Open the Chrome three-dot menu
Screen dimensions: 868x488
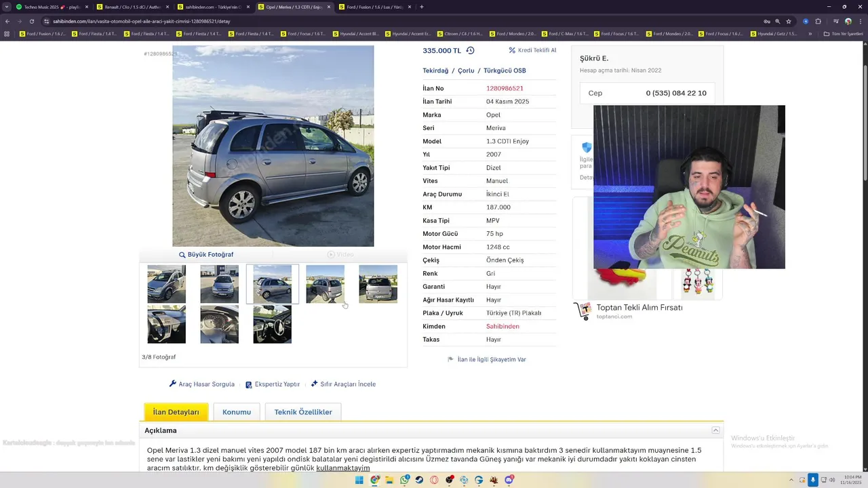coord(861,21)
